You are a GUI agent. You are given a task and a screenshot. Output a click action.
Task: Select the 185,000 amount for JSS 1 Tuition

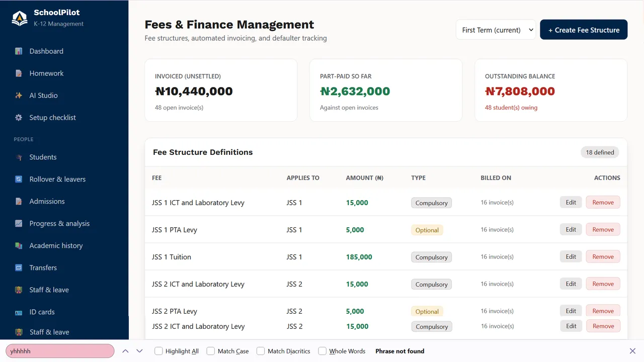point(359,257)
